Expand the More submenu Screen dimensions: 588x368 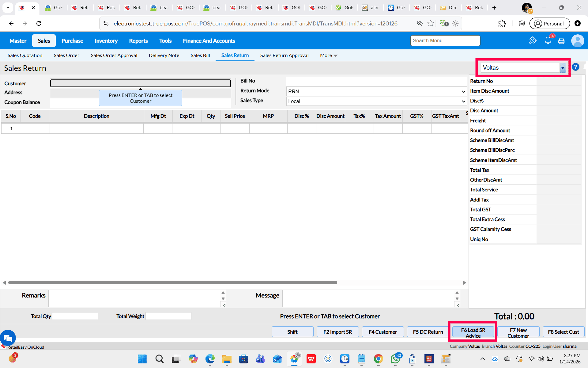329,56
